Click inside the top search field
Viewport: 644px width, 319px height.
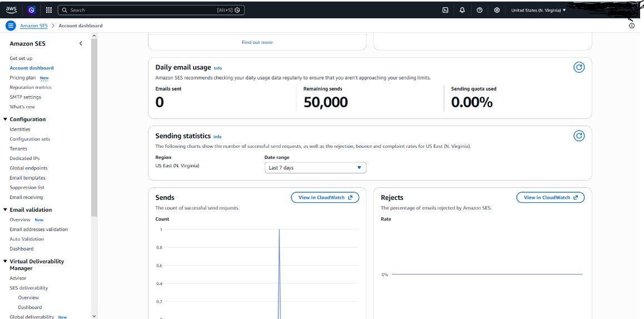(151, 10)
